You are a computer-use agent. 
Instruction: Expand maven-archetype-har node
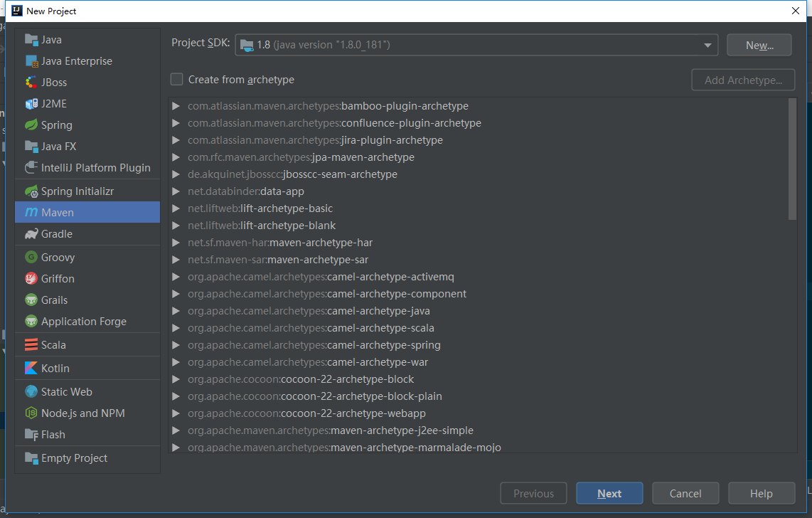[x=176, y=243]
